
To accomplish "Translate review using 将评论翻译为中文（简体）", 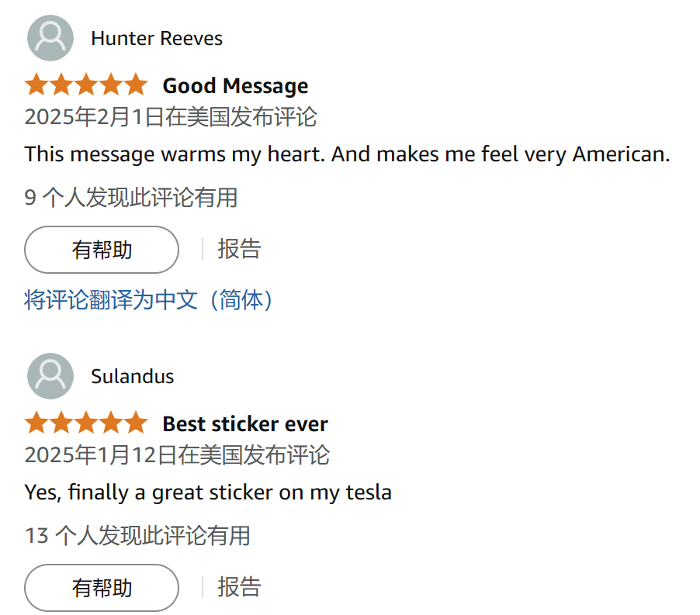I will (148, 299).
